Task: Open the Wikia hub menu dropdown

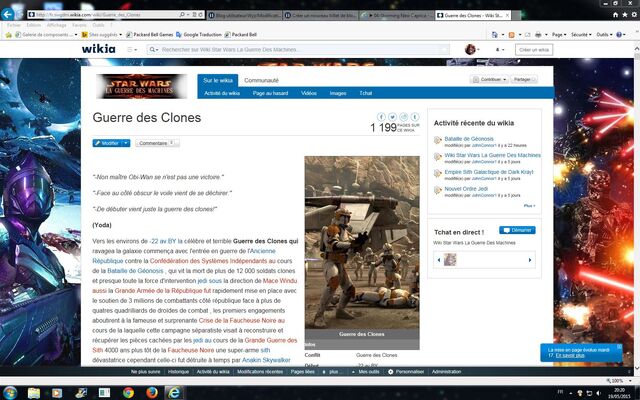Action: pos(132,49)
